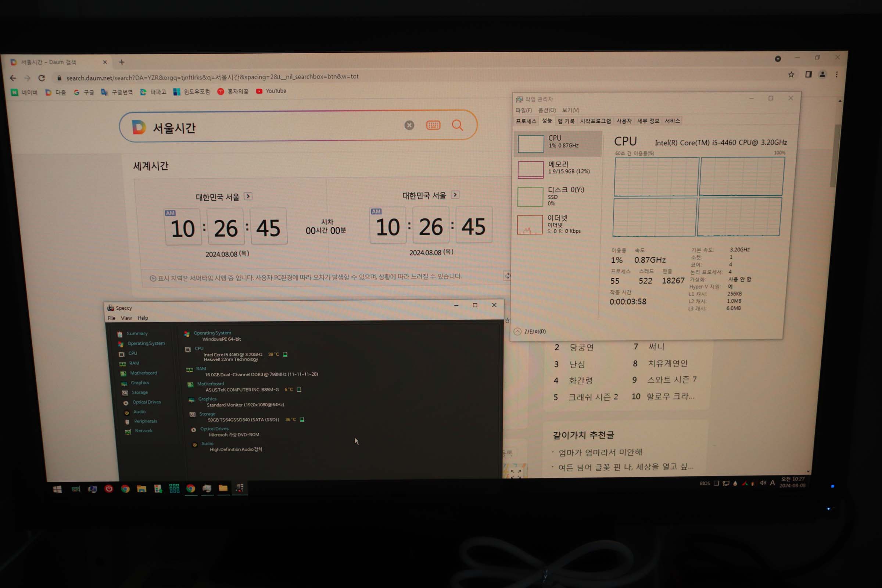The height and width of the screenshot is (588, 882).
Task: Switch to the 앱 기록 tab
Action: point(566,121)
